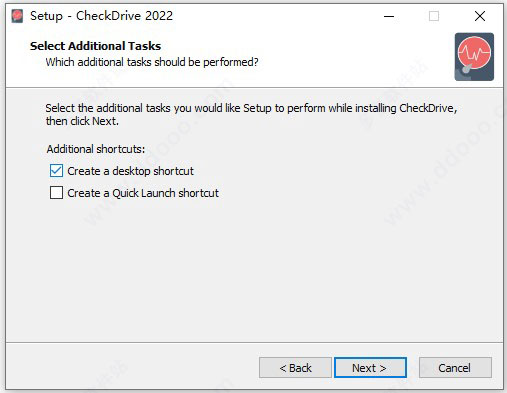Click the blank footer area left of Back
507x393 pixels.
coord(132,368)
